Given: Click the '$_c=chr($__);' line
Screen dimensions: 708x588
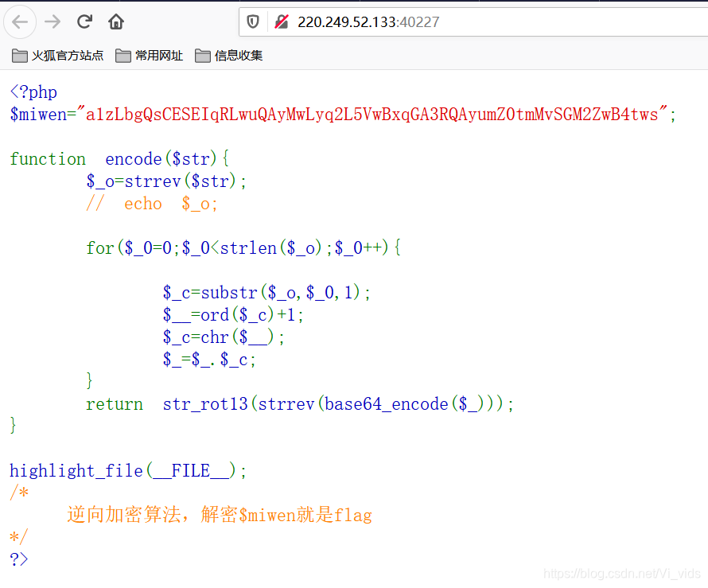Looking at the screenshot, I should click(224, 337).
